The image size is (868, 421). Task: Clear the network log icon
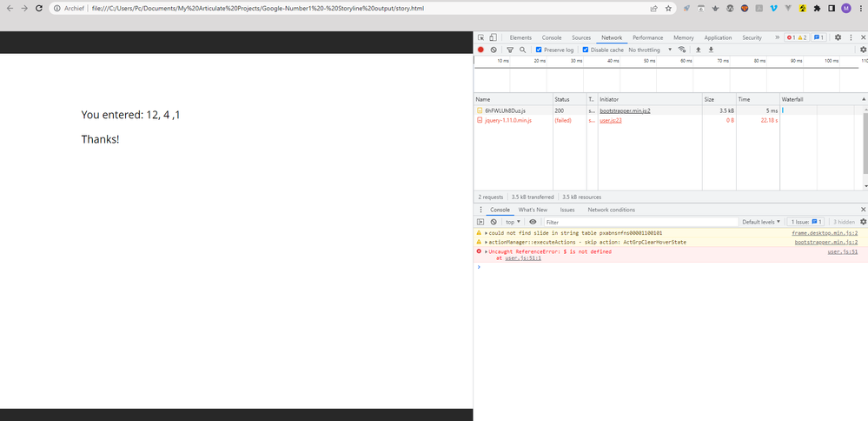pos(494,50)
